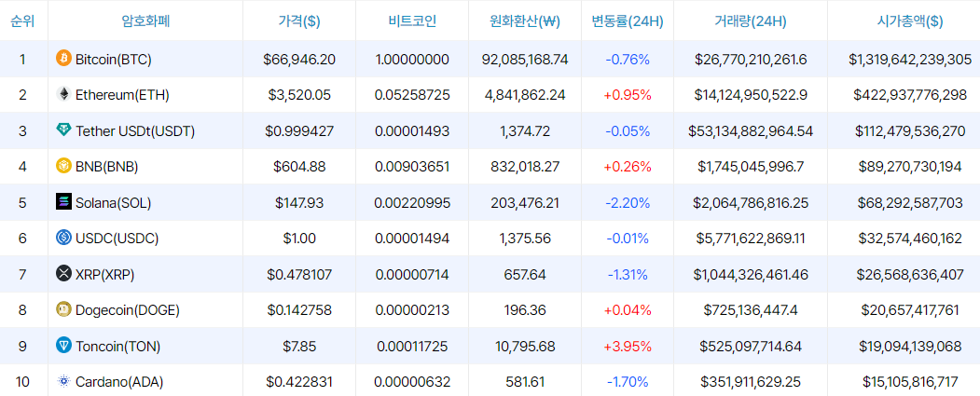Click Toncoin change rate +3.95%

click(x=628, y=346)
